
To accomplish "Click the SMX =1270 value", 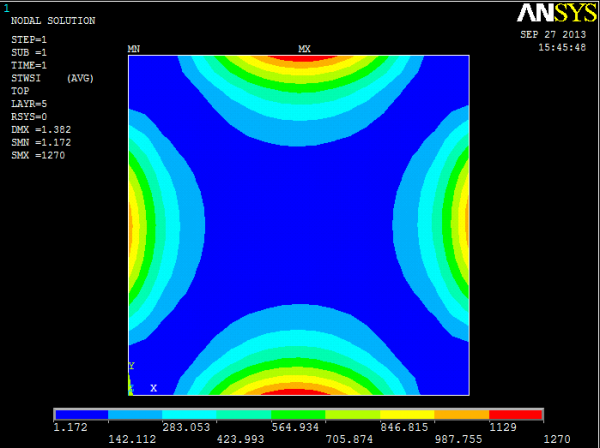I will [38, 155].
